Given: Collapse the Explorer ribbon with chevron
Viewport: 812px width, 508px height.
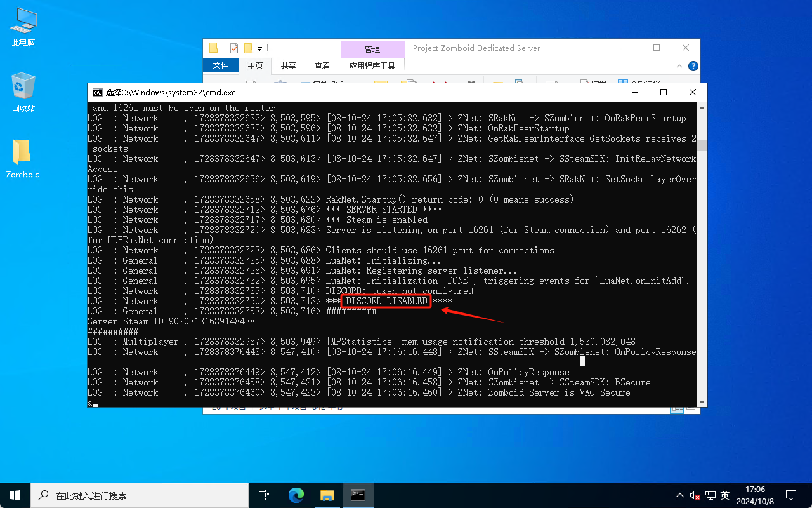Looking at the screenshot, I should pos(681,65).
